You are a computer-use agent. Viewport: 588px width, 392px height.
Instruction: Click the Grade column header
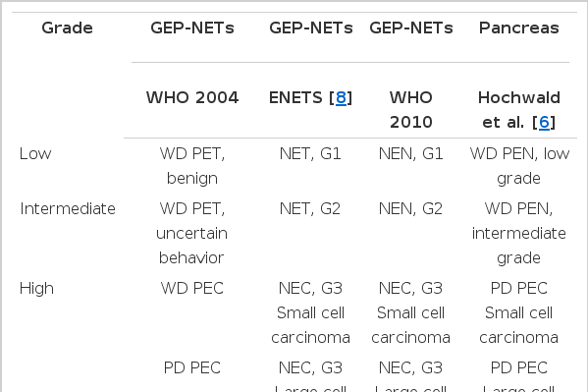click(x=67, y=28)
